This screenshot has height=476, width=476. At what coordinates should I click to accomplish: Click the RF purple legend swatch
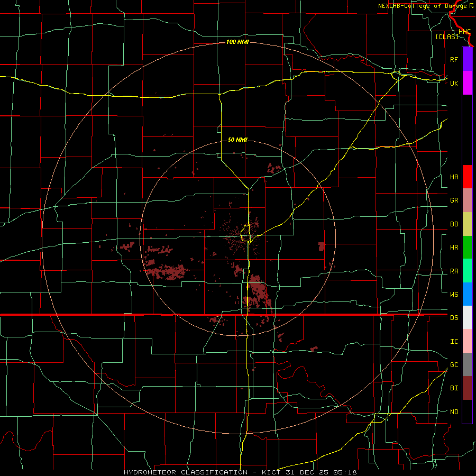pos(467,59)
